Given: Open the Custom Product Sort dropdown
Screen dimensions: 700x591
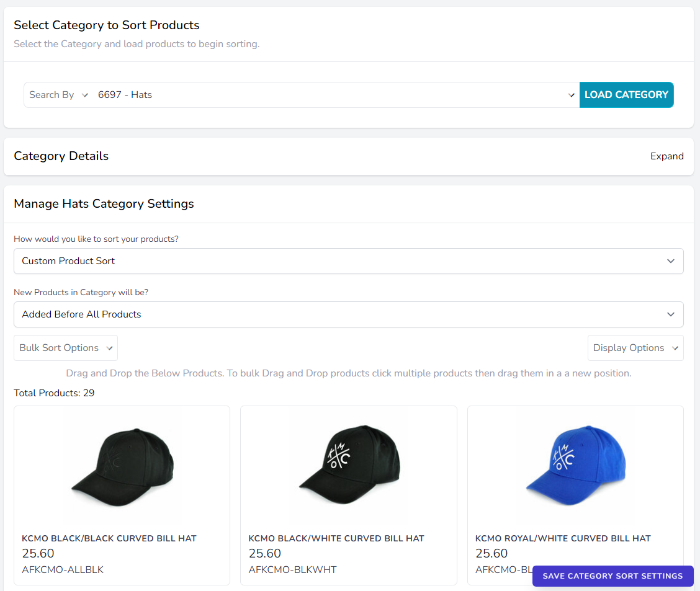Looking at the screenshot, I should point(348,261).
